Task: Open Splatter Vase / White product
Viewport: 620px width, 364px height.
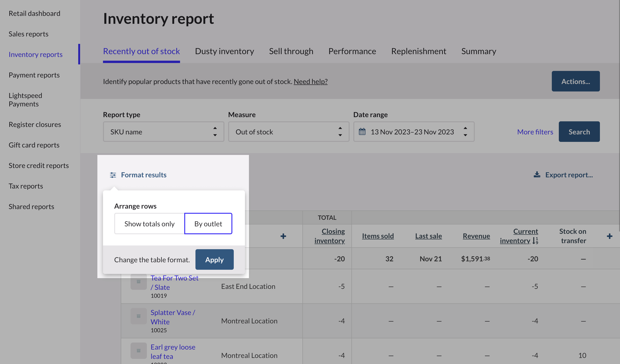Action: [x=173, y=317]
